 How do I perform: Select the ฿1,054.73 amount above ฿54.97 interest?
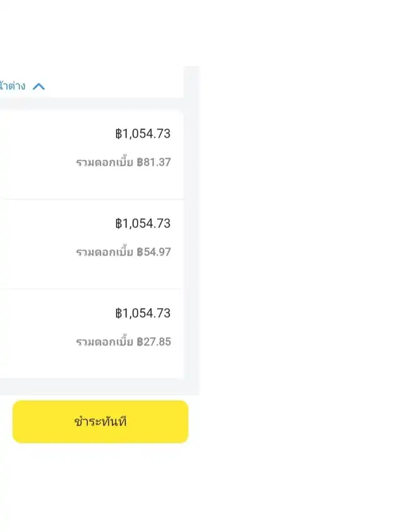(143, 223)
